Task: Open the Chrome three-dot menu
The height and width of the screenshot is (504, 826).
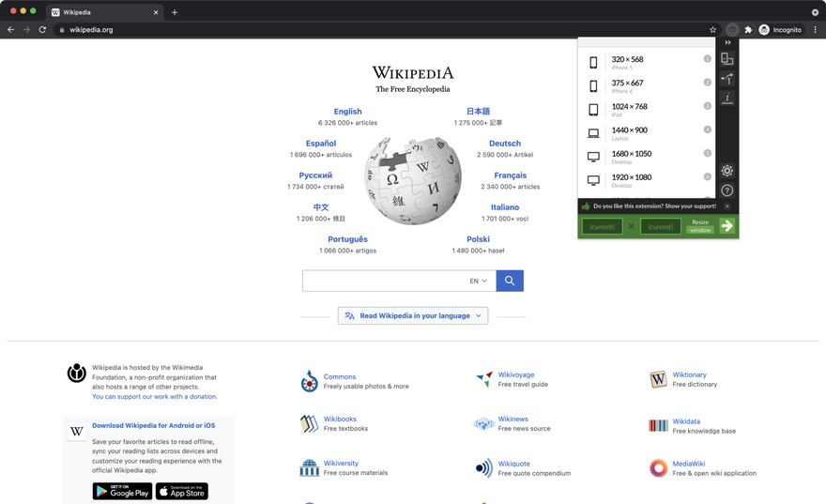Action: (815, 30)
